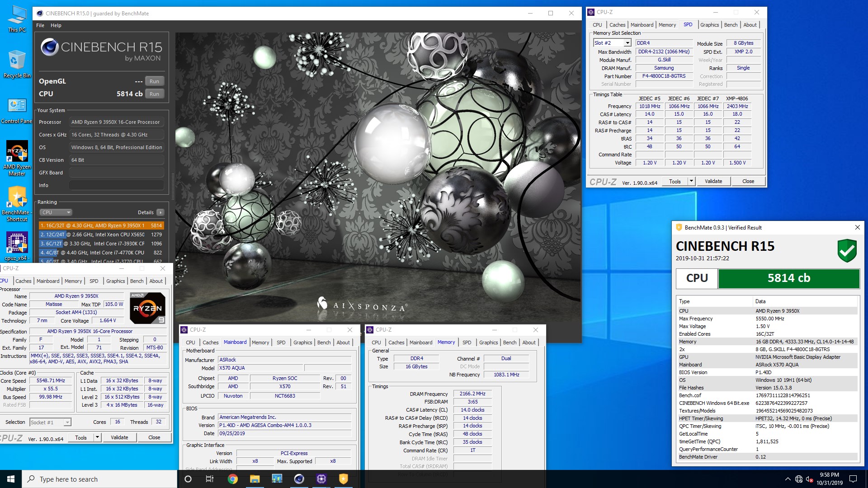Viewport: 868px width, 488px height.
Task: Open Tools dropdown arrow in CPU tab window
Action: point(97,437)
